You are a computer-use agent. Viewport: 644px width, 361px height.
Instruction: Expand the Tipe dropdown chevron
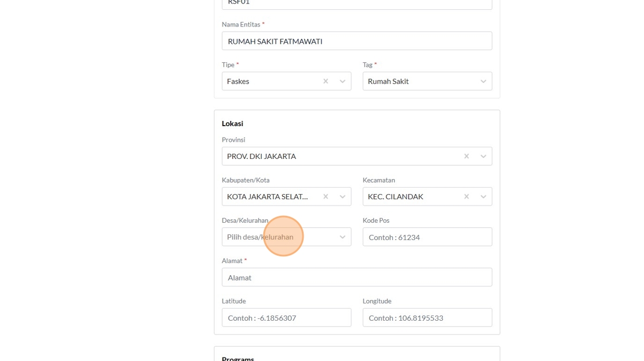[342, 81]
